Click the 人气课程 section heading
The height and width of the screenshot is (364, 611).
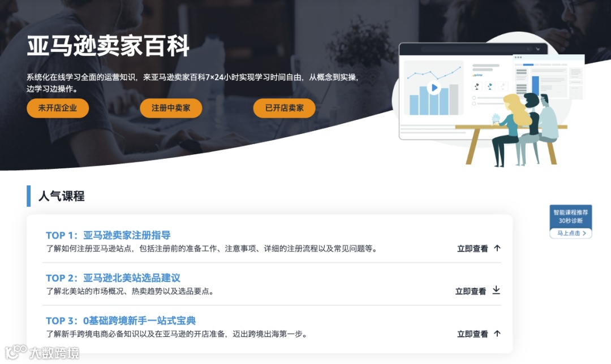pyautogui.click(x=62, y=196)
